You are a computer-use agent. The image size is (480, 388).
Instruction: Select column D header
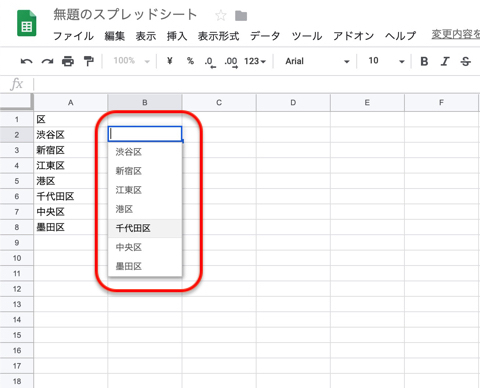[x=293, y=103]
